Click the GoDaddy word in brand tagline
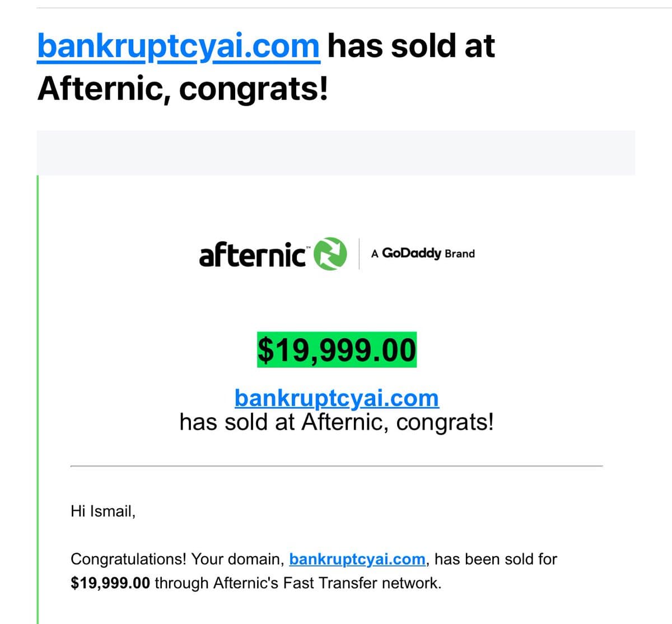Screen dimensions: 672x624 [x=412, y=253]
